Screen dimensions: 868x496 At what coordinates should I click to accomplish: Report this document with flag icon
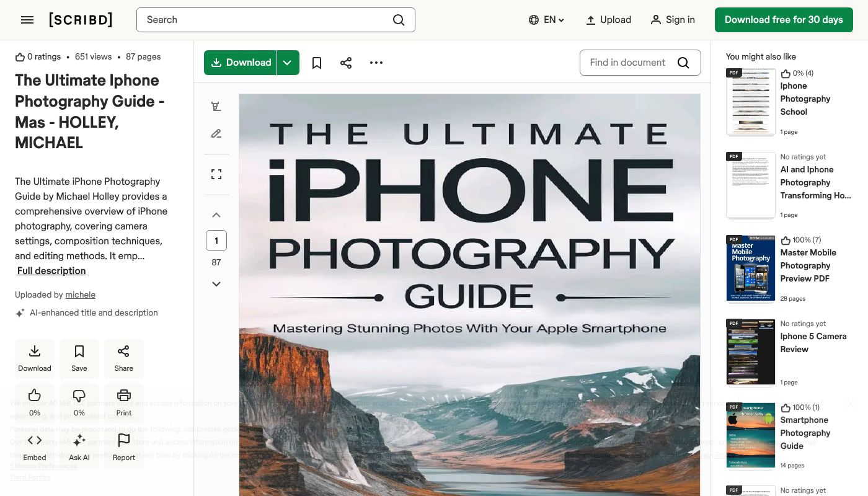[x=124, y=448]
